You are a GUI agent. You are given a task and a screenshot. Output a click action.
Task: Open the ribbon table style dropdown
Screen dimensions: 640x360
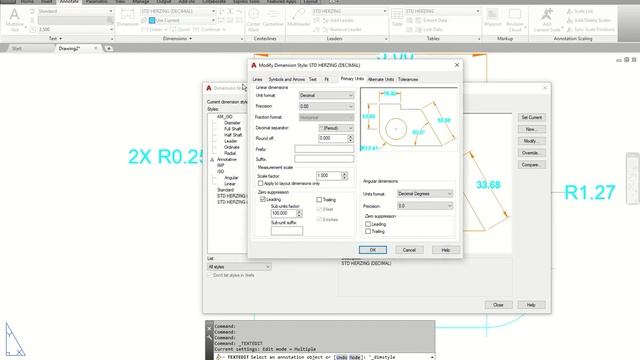coord(442,11)
